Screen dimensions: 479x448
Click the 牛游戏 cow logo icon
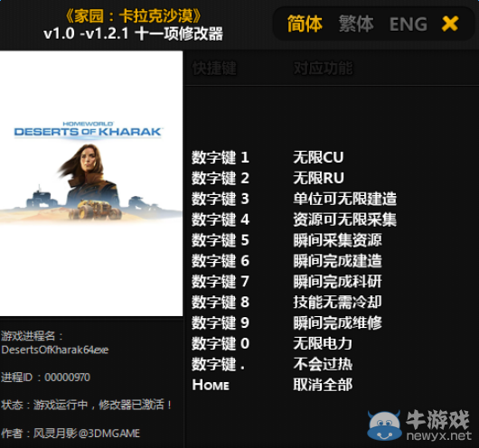[384, 425]
